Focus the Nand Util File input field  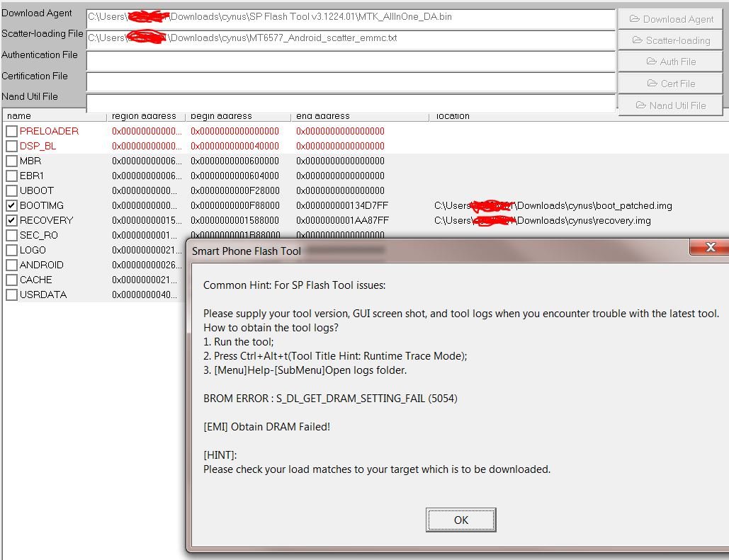click(351, 103)
